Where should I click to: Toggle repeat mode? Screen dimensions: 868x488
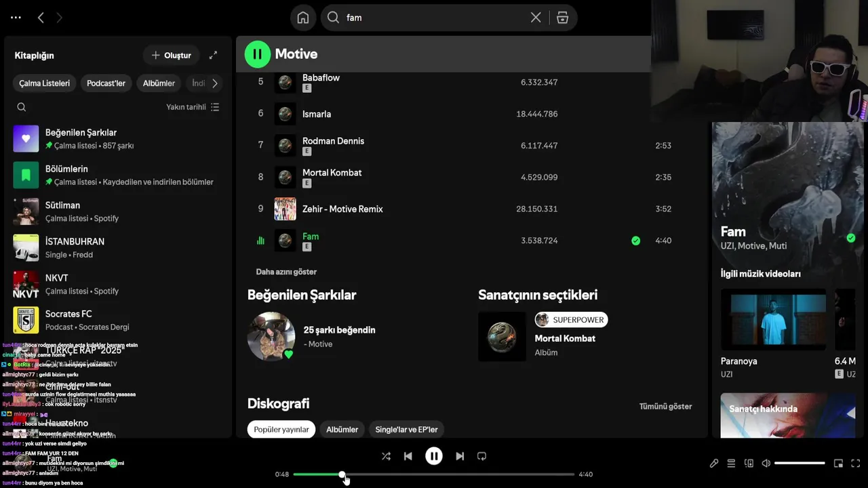point(482,456)
